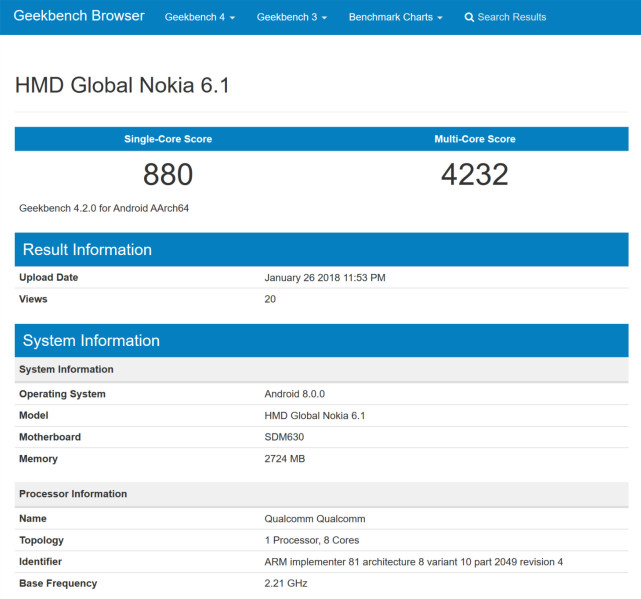Click the single-core score value 880
The width and height of the screenshot is (641, 599).
coord(168,175)
